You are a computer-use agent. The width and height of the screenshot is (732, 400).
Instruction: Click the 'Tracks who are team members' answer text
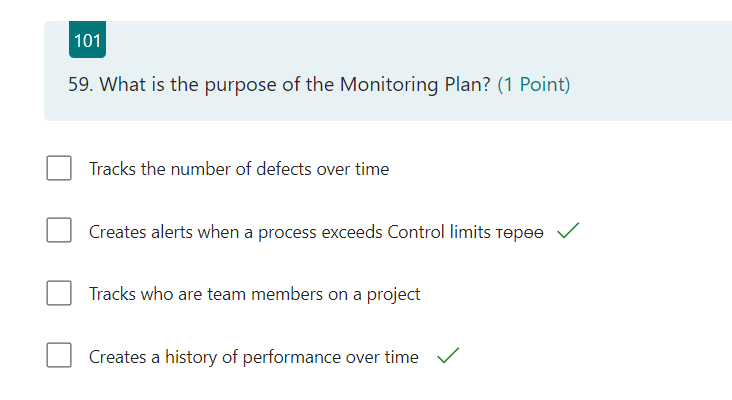pyautogui.click(x=254, y=294)
